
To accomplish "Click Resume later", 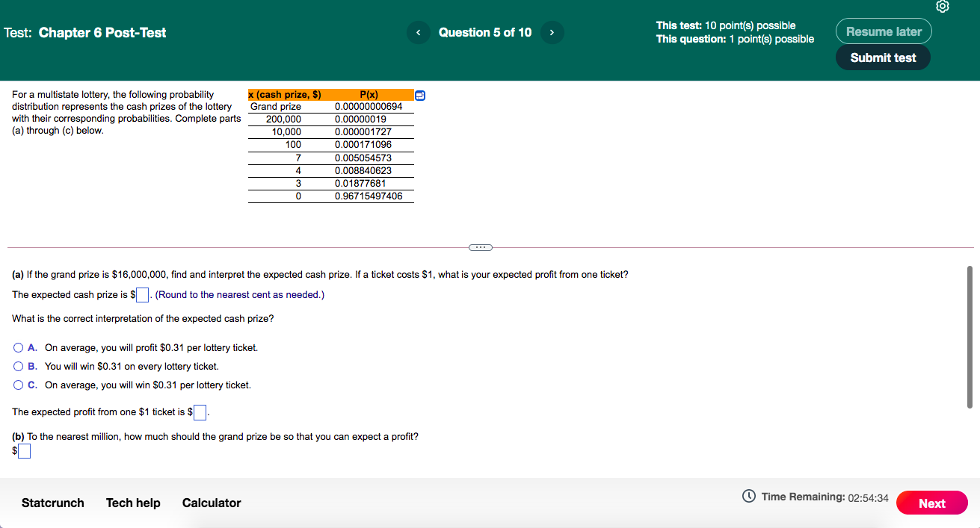I will tap(884, 31).
